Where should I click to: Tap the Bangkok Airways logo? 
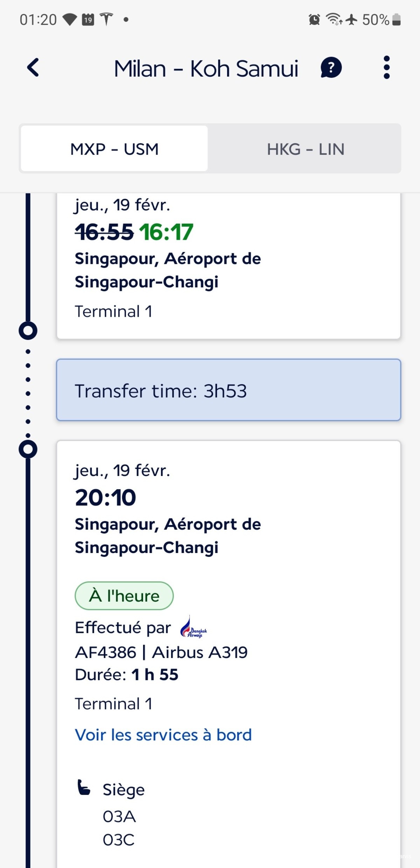[194, 627]
